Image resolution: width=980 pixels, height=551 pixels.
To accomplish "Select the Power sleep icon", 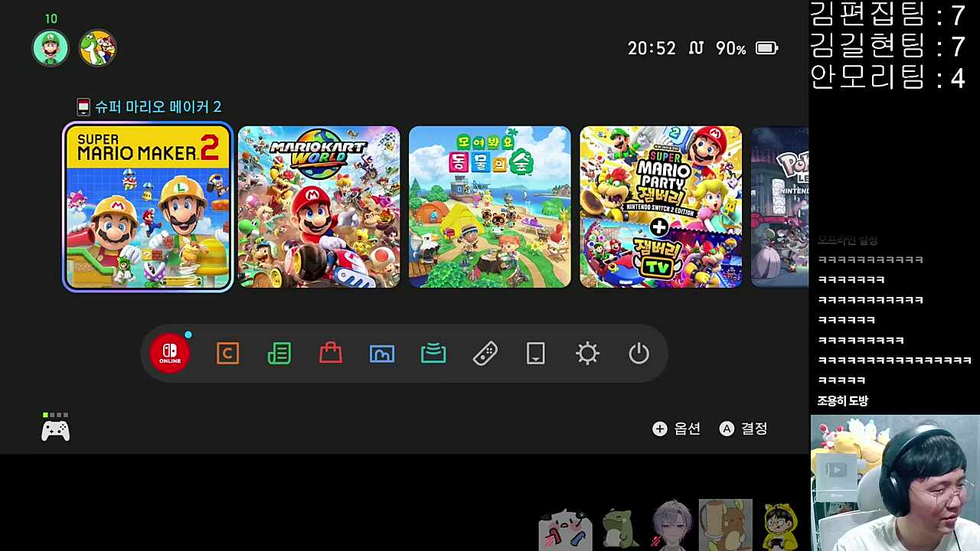I will (639, 354).
